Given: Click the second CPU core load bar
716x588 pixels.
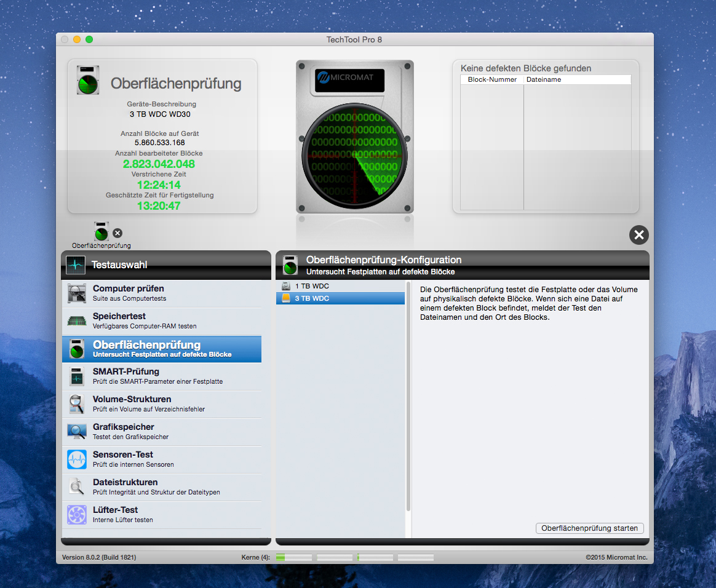Looking at the screenshot, I should 335,557.
